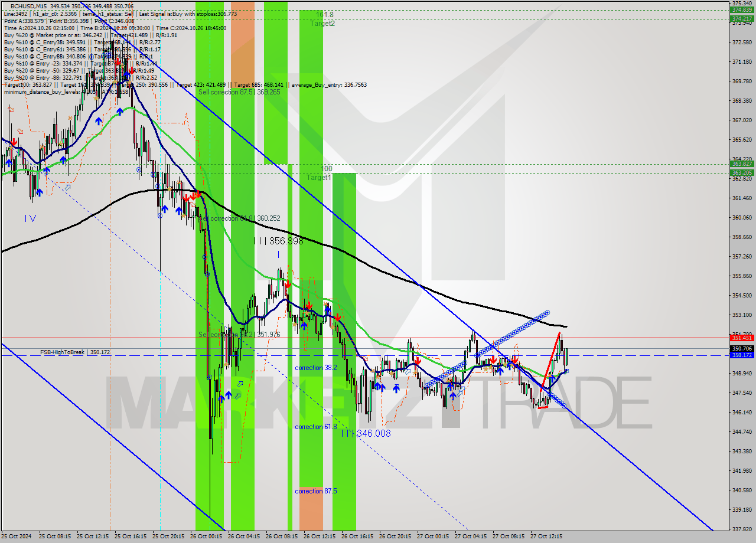Click the 'I I I 356.898' wave label
Viewport: 756px width, 543px height.
pyautogui.click(x=278, y=241)
